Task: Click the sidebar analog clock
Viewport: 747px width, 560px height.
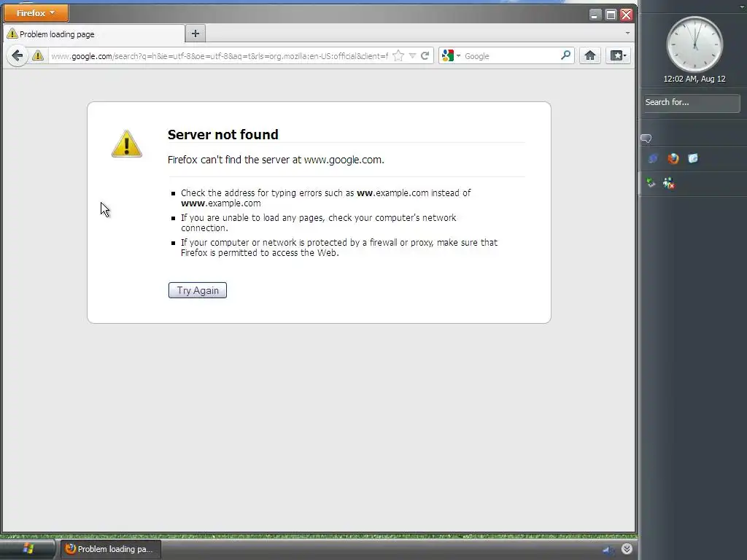Action: (694, 44)
